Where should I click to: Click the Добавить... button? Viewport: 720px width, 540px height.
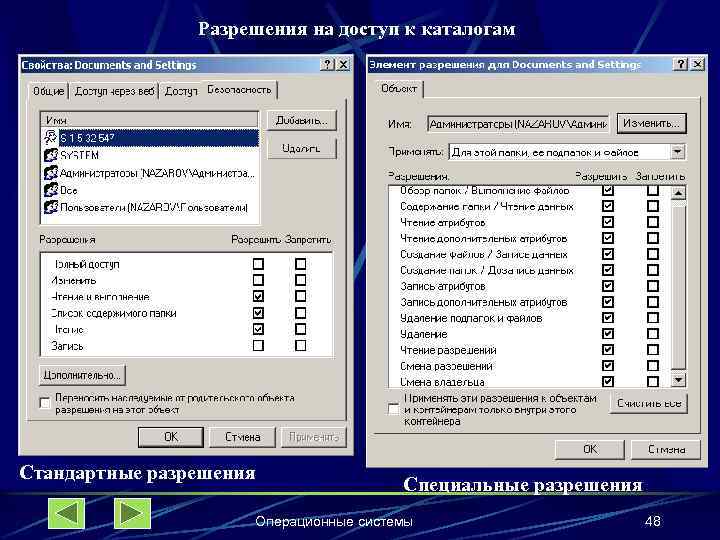pyautogui.click(x=302, y=121)
